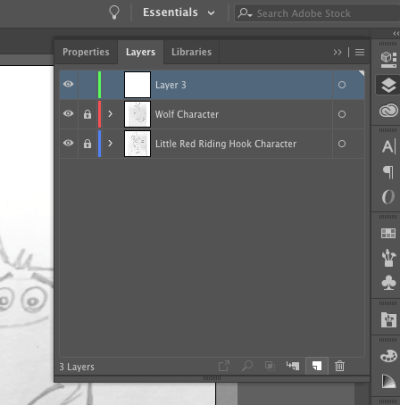
Task: Click the Locate Object magnifier icon
Action: [247, 366]
